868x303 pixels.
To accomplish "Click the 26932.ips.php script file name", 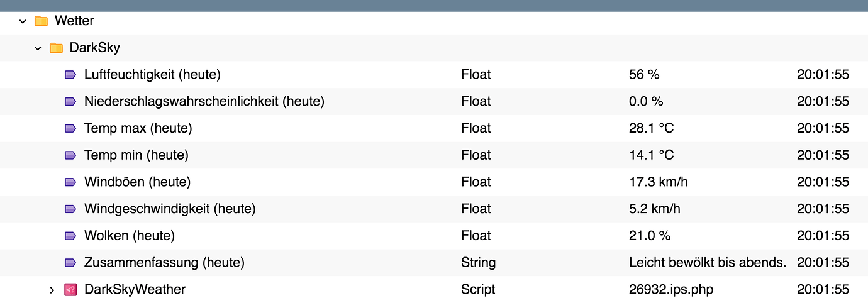I will pyautogui.click(x=670, y=290).
